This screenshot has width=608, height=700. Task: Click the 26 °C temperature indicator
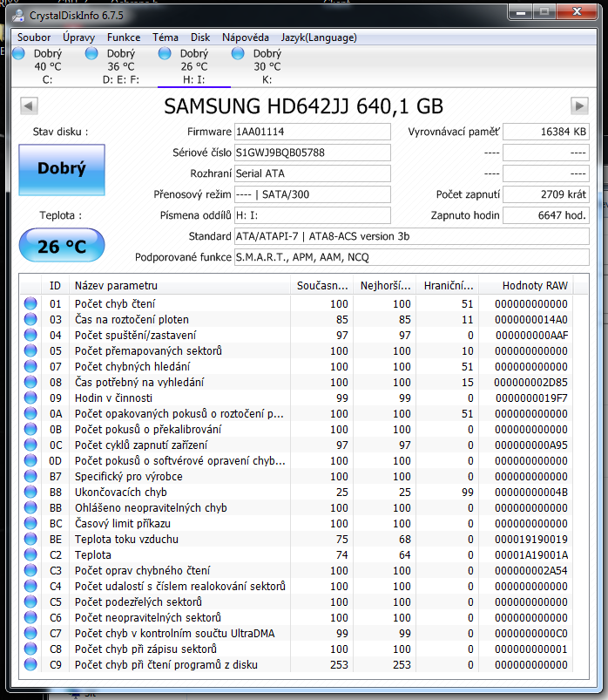61,247
